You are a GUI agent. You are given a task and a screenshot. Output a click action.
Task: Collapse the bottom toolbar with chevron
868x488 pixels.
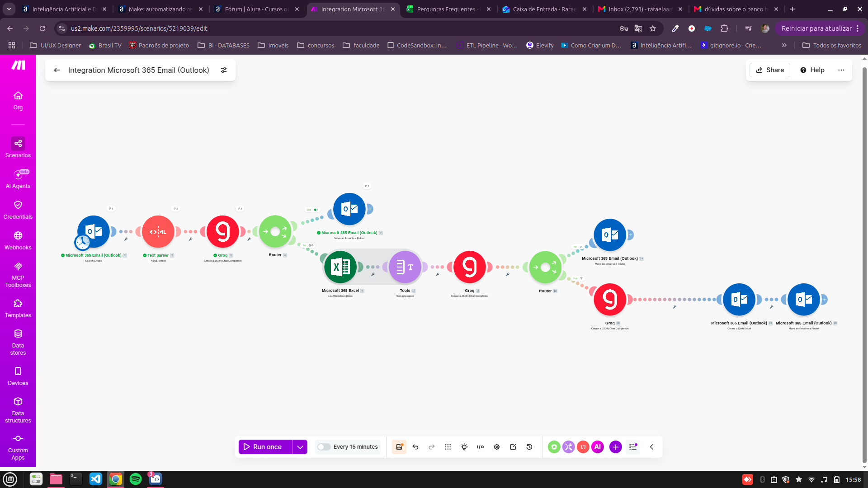coord(652,447)
